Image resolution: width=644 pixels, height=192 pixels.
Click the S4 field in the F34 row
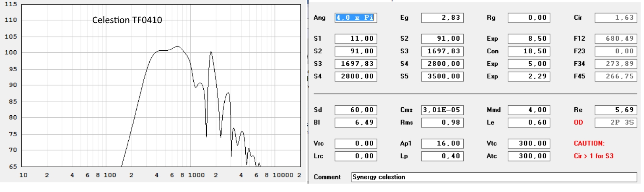click(x=442, y=64)
